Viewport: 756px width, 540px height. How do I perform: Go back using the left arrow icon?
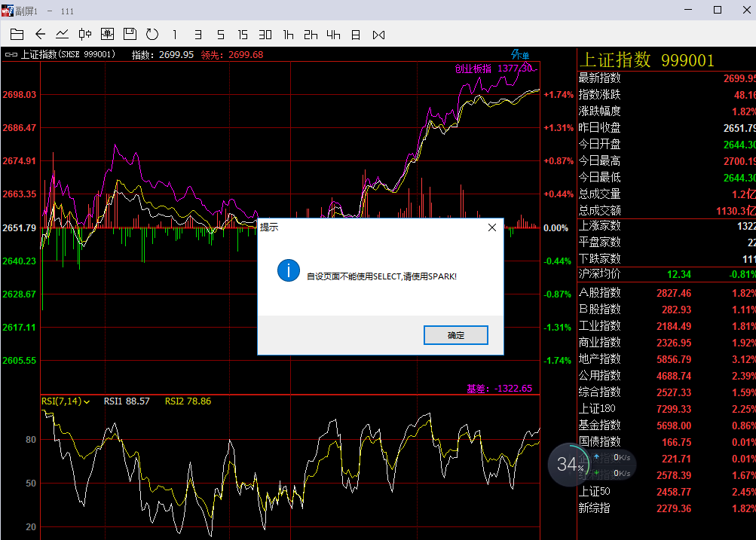click(40, 35)
